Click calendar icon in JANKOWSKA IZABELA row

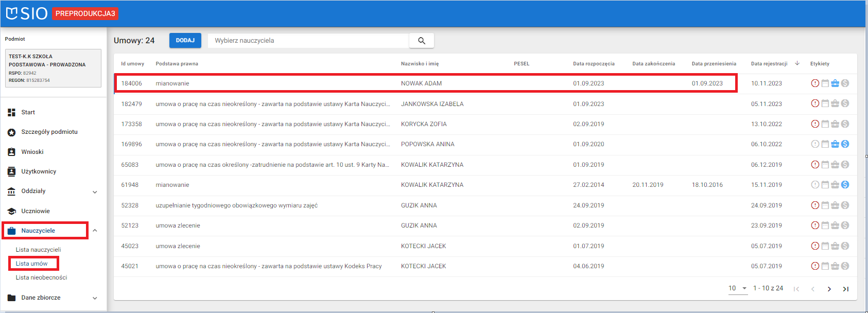pyautogui.click(x=825, y=103)
